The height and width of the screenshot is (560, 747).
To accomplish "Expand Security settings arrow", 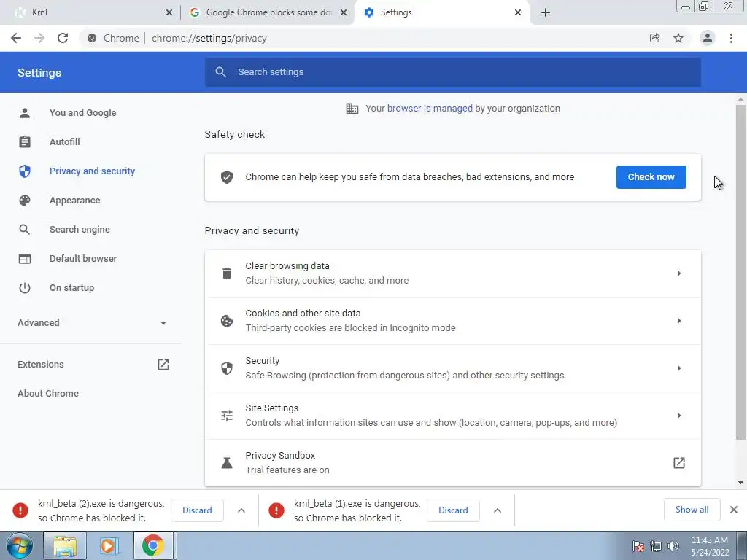I will pyautogui.click(x=679, y=368).
